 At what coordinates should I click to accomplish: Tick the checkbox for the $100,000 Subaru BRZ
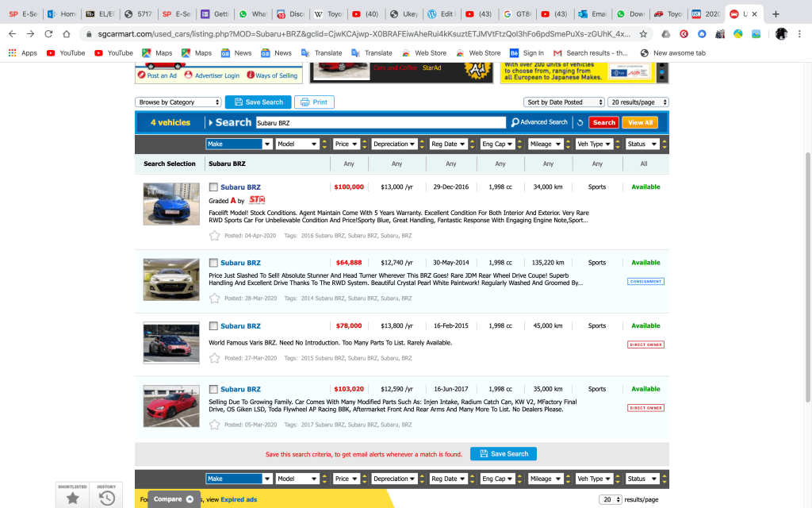[213, 187]
